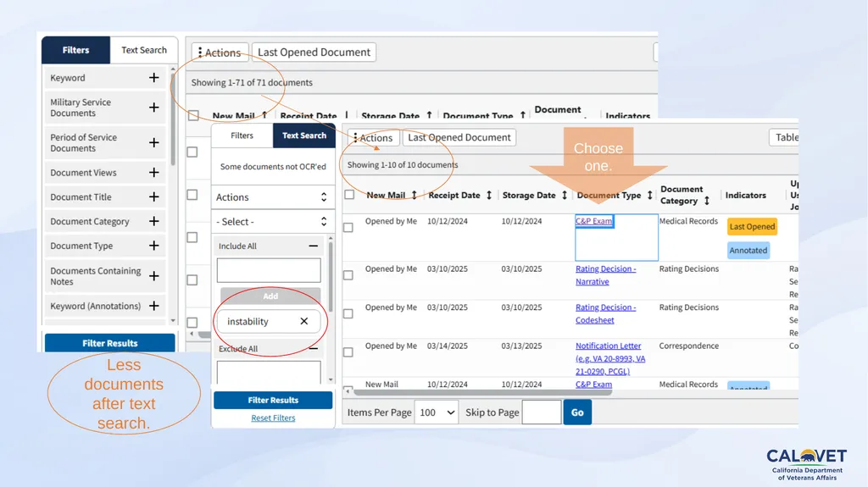
Task: Switch to Filters tab in back window
Action: [75, 50]
